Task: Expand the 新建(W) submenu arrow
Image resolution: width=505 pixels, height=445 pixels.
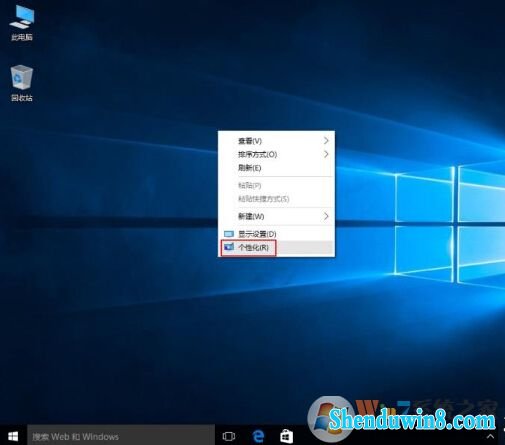Action: (326, 216)
